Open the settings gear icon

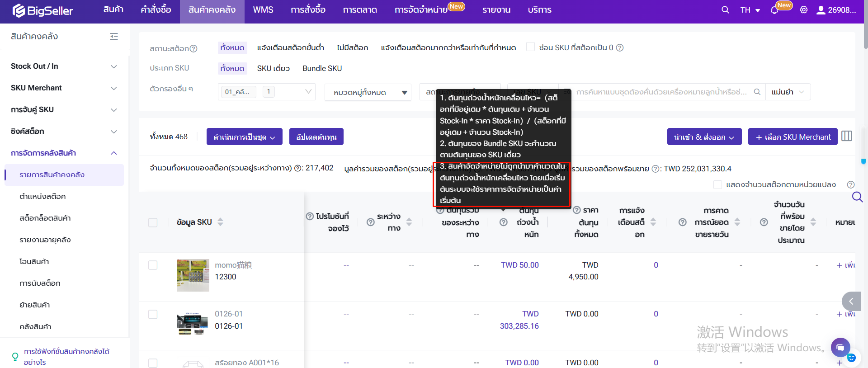tap(804, 10)
